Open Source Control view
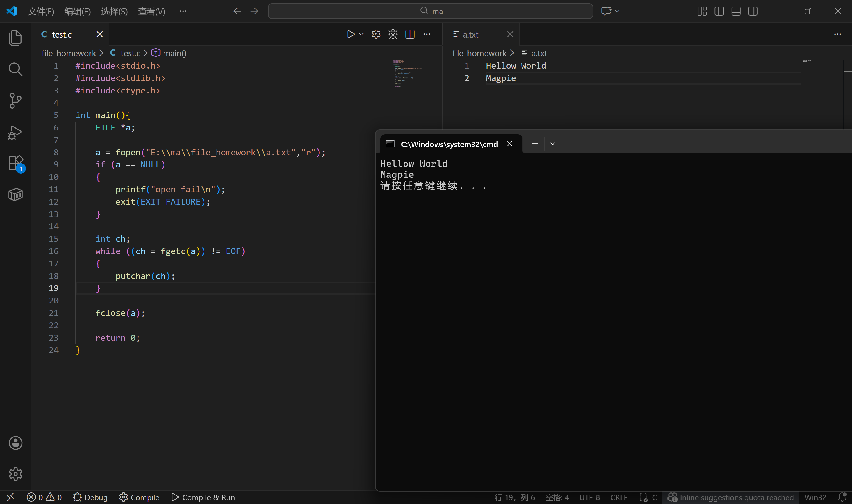Viewport: 852px width, 504px height. click(15, 101)
